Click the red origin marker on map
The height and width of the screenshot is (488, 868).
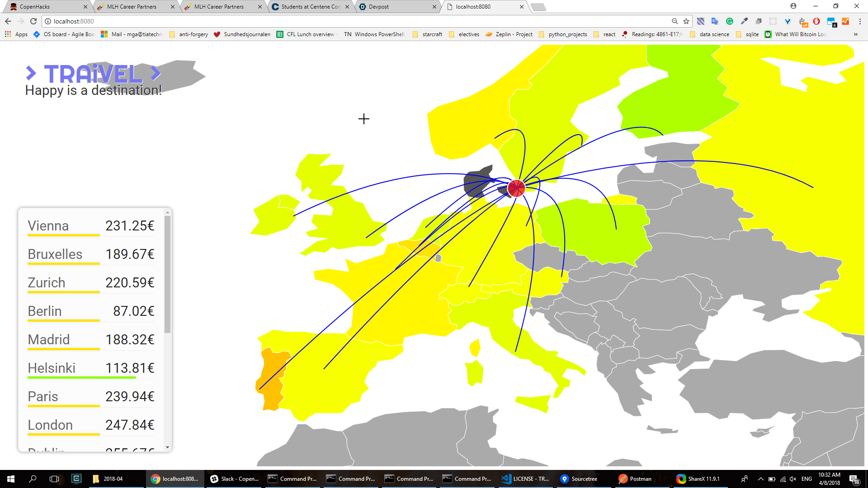coord(516,188)
